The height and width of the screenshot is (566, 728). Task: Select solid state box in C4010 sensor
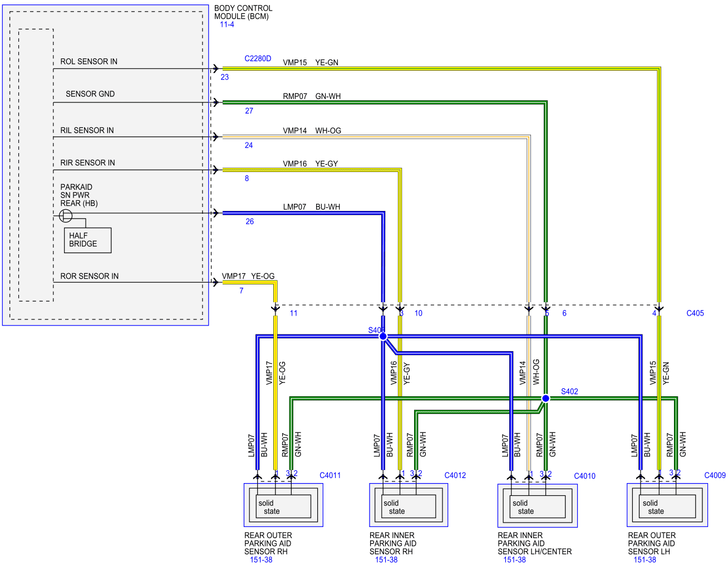[538, 506]
